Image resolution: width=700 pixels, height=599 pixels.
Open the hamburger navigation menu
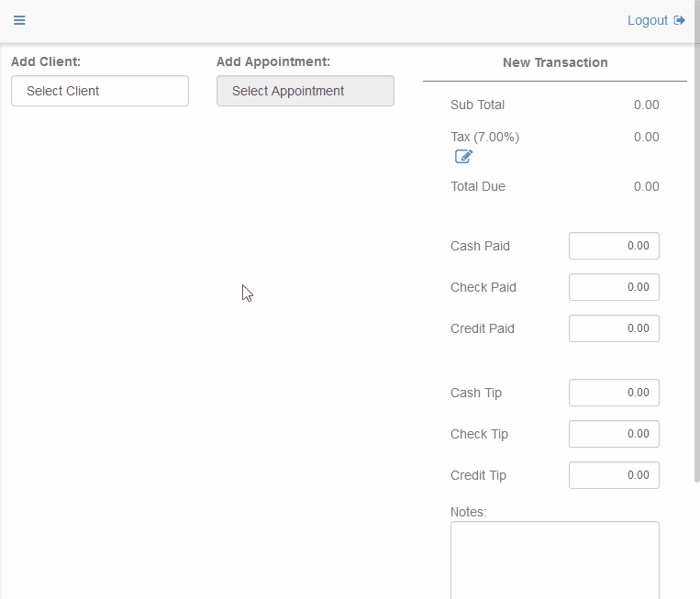point(19,20)
